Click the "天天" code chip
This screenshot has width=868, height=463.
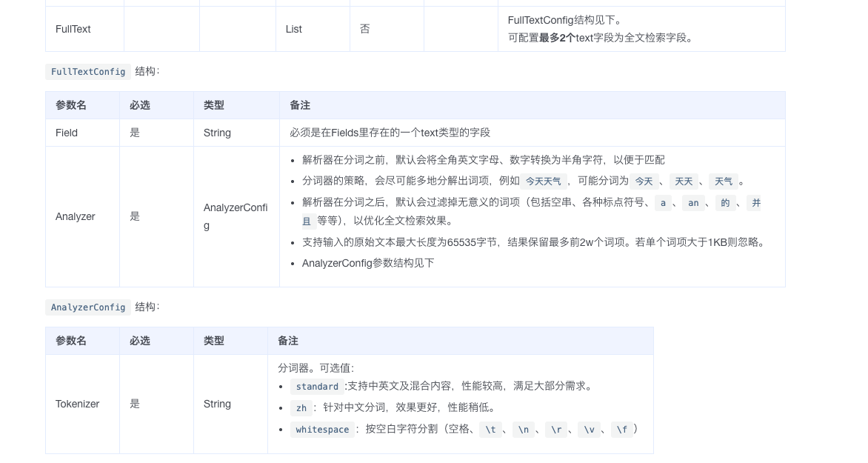684,181
